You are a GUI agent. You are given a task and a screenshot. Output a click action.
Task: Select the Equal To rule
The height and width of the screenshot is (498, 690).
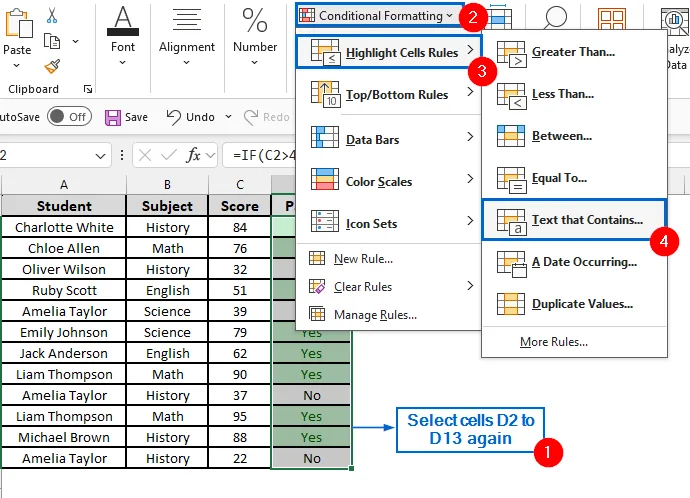pyautogui.click(x=574, y=178)
